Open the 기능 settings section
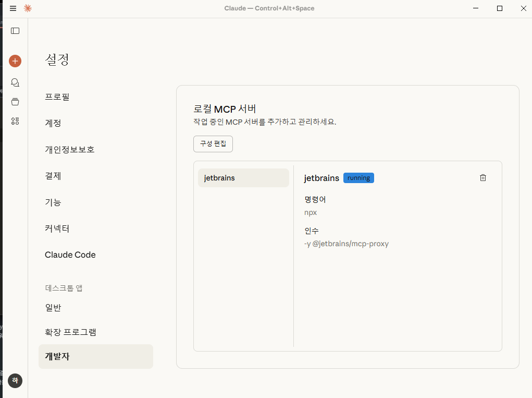532x398 pixels. click(x=53, y=202)
